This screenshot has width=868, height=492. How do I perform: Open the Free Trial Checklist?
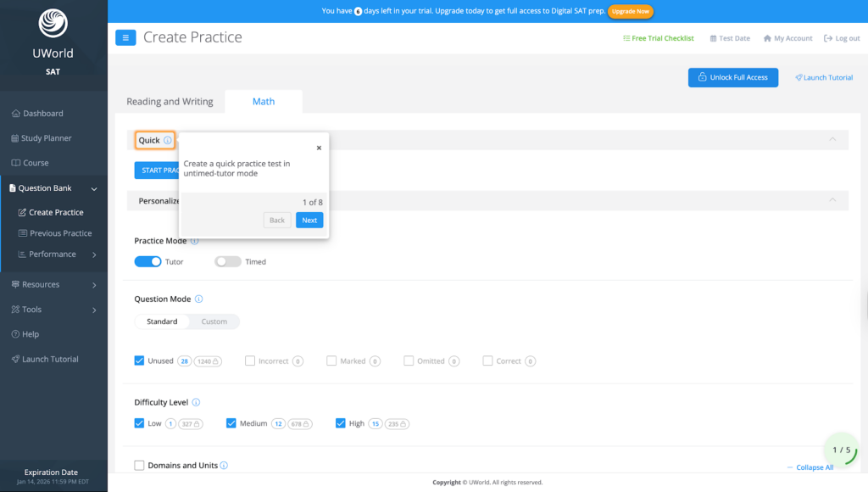pos(659,38)
